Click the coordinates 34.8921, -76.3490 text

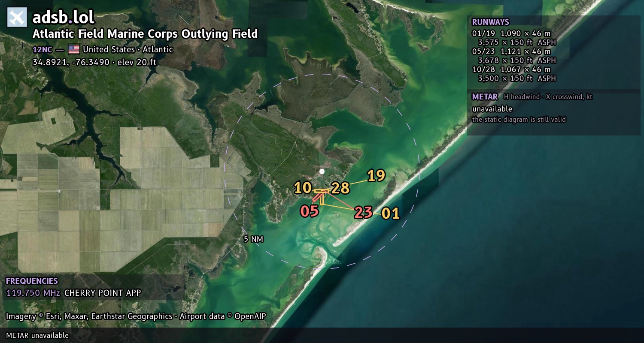coord(71,62)
